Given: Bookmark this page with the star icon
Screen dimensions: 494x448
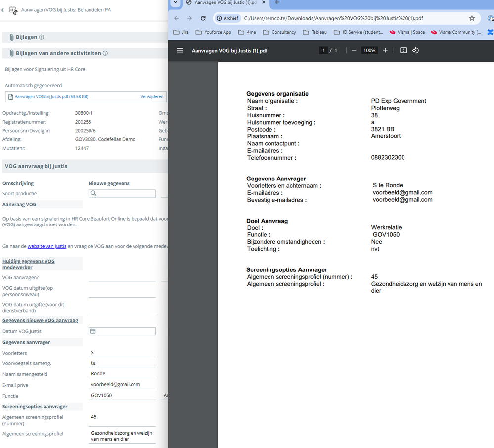Looking at the screenshot, I should click(x=472, y=18).
